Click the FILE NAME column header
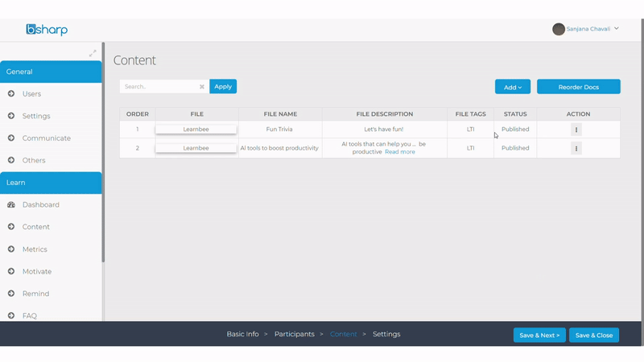This screenshot has width=644, height=362. 280,114
